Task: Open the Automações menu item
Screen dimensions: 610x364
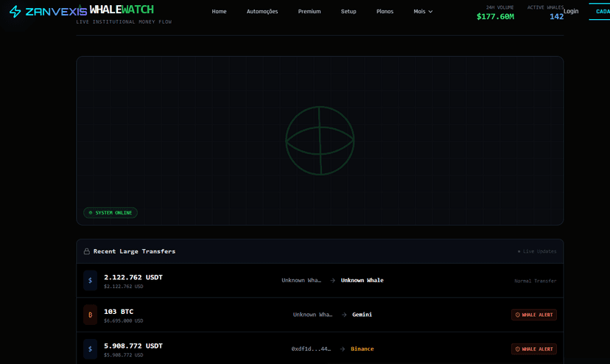Action: coord(262,12)
